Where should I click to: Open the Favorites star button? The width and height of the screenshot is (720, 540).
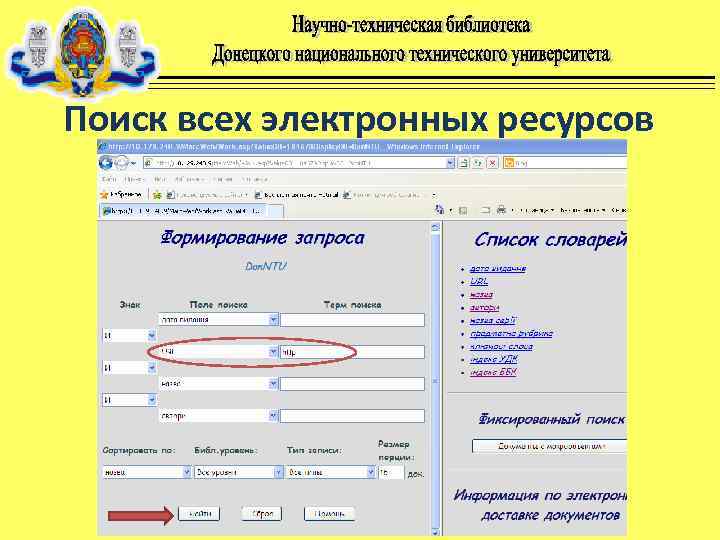click(x=121, y=195)
